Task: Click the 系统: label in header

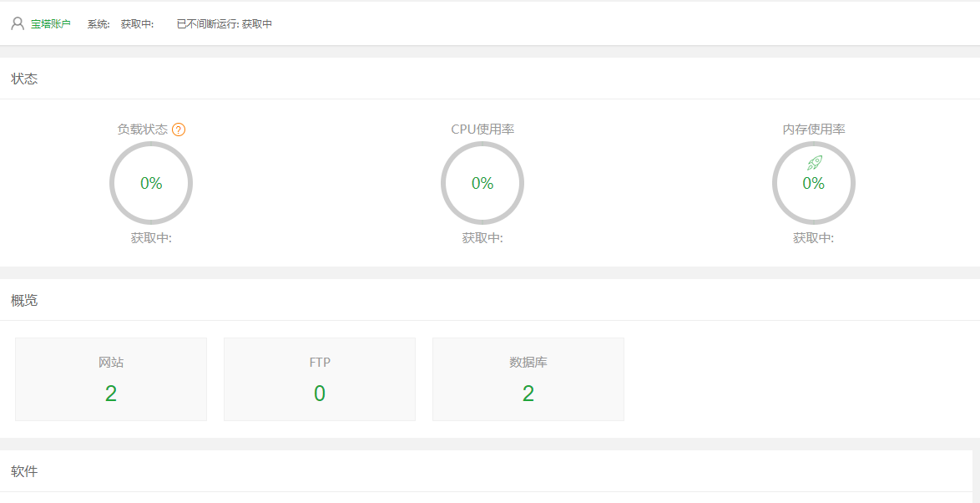Action: [x=99, y=24]
